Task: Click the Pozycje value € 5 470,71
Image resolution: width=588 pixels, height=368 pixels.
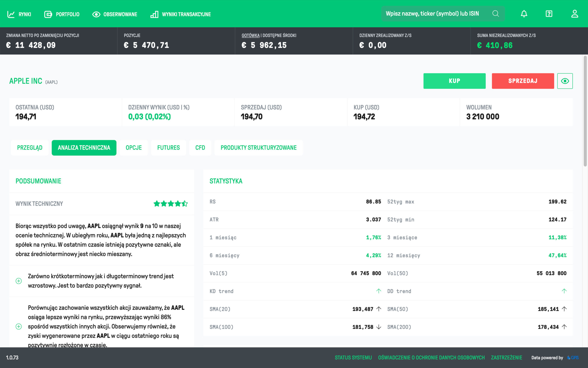Action: [146, 45]
